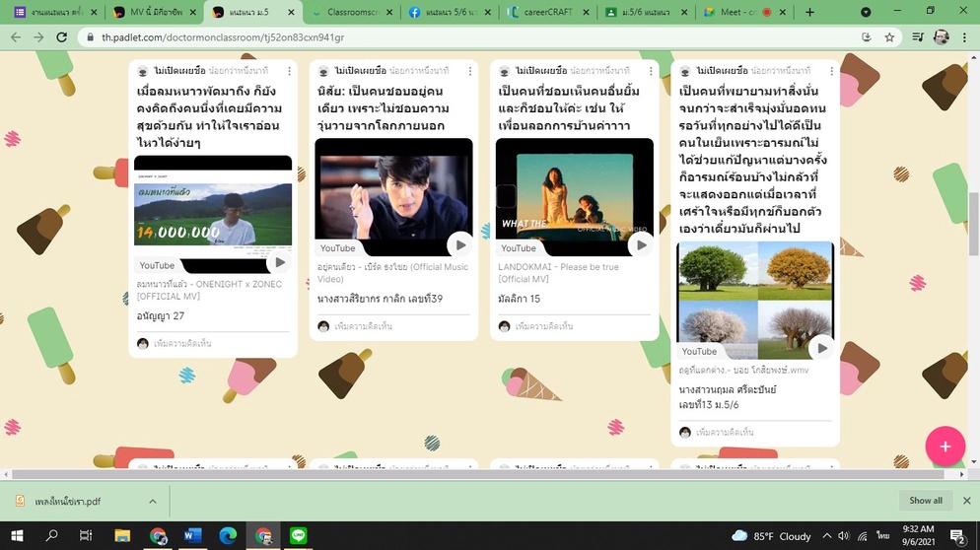The width and height of the screenshot is (980, 550).
Task: Switch to the Facebook แนะแนว 5/6 tab
Action: (x=452, y=12)
